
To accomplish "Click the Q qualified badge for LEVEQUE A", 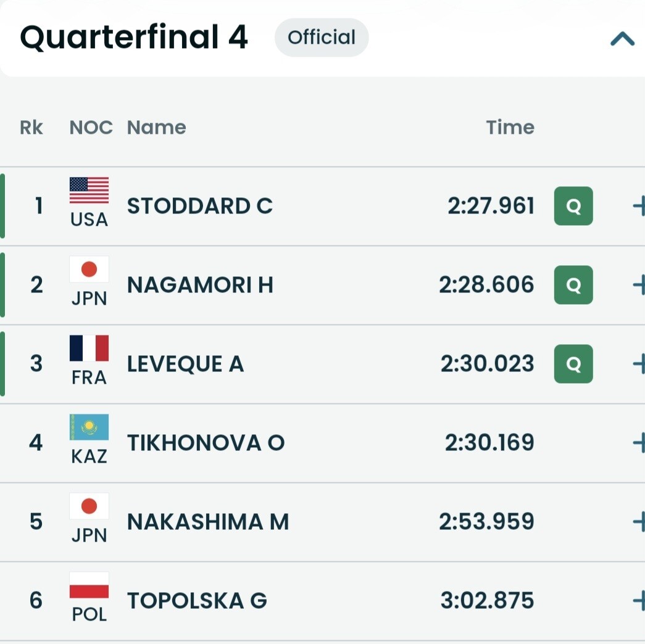I will [573, 364].
